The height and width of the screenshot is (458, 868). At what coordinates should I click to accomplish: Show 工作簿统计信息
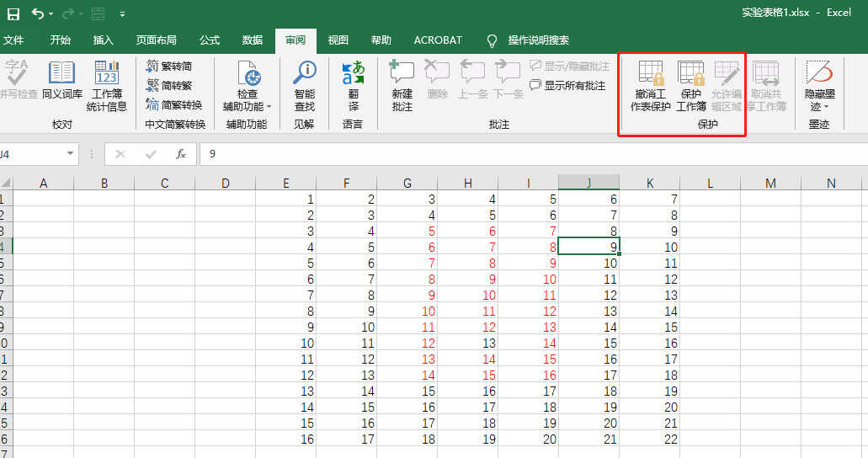(x=107, y=86)
